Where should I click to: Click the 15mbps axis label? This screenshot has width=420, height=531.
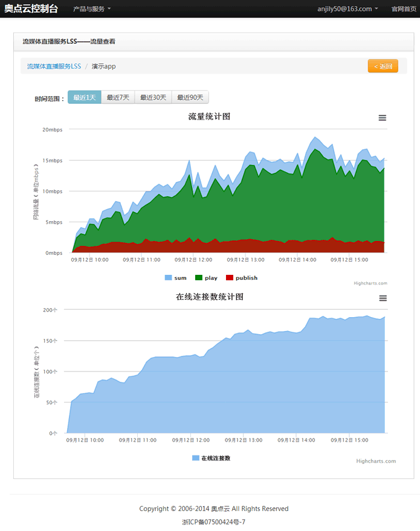(53, 161)
